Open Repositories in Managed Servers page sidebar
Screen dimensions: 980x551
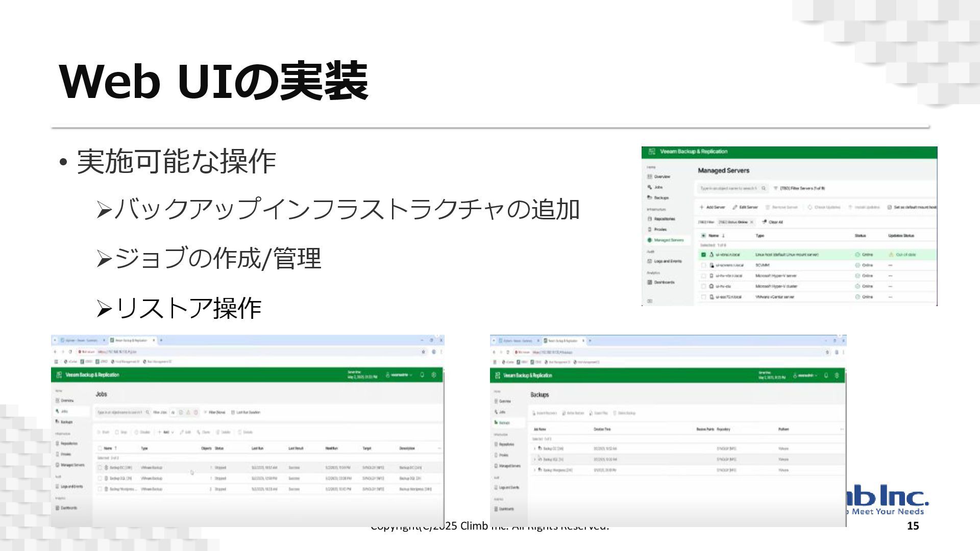664,219
